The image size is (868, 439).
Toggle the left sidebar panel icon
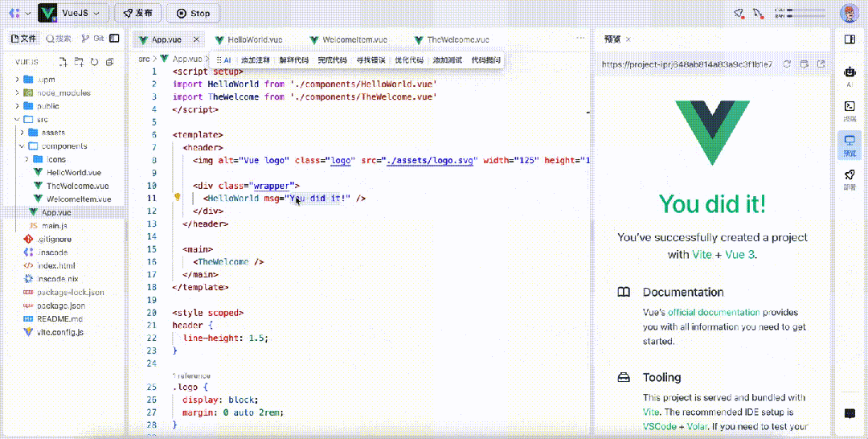114,39
